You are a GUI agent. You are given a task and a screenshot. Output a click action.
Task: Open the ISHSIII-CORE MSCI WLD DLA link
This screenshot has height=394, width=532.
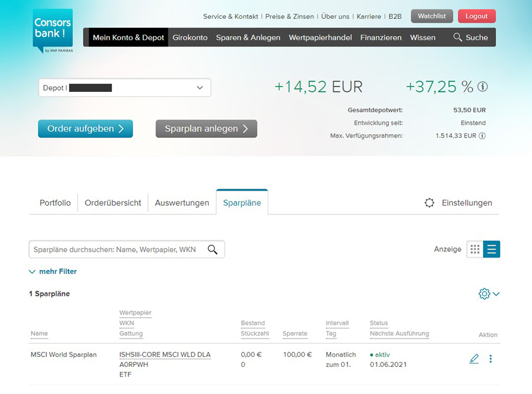(x=165, y=354)
